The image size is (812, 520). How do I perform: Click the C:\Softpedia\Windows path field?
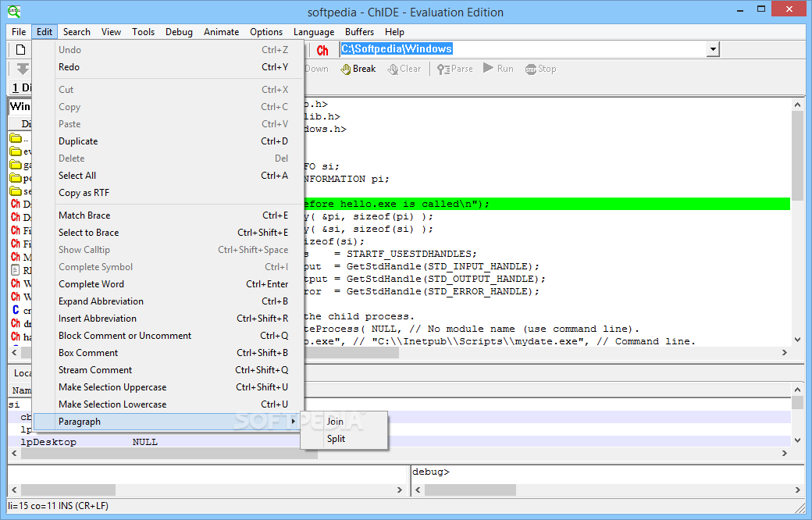point(523,49)
